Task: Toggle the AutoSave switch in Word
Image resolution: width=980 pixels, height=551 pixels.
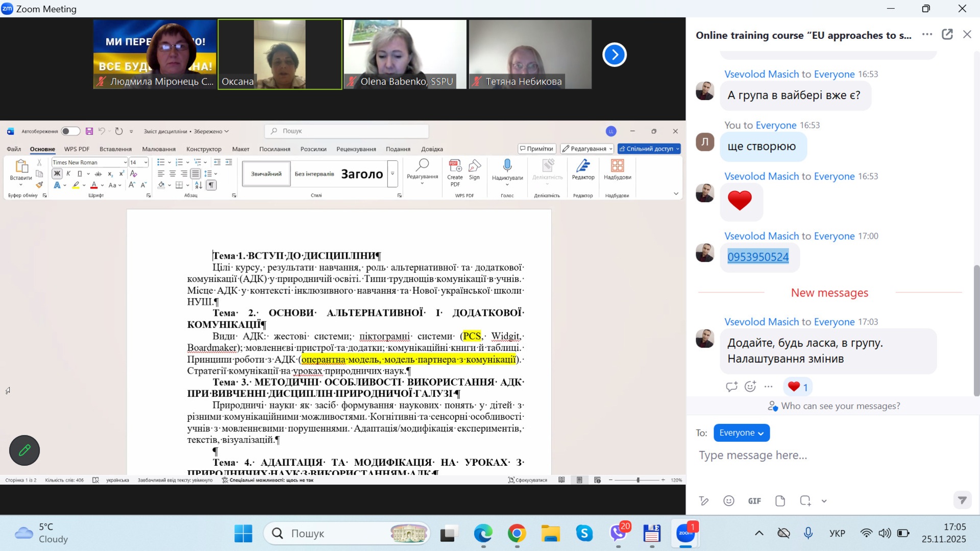Action: (70, 132)
